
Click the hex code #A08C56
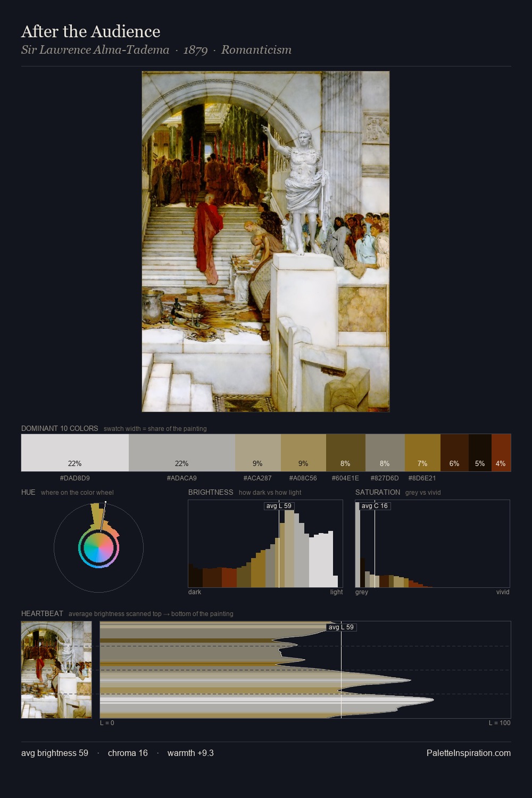[x=303, y=478]
